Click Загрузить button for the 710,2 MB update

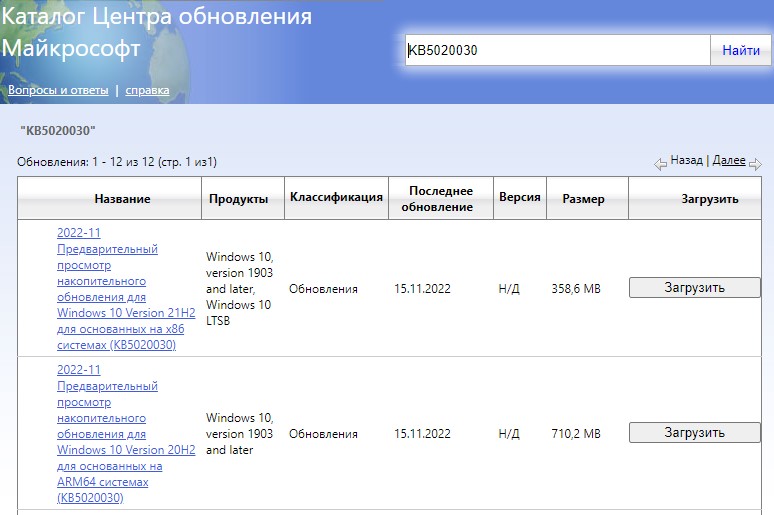pos(695,433)
